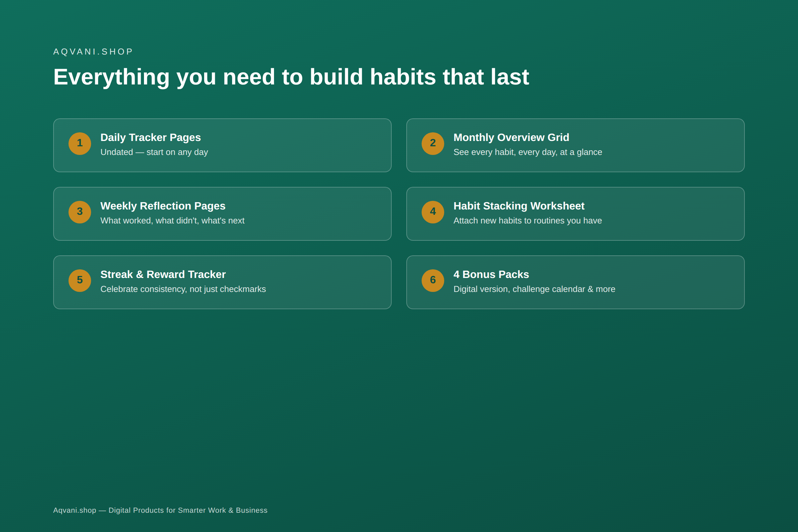The width and height of the screenshot is (798, 532).
Task: Click 'Undated — start on any day' text
Action: coord(154,152)
